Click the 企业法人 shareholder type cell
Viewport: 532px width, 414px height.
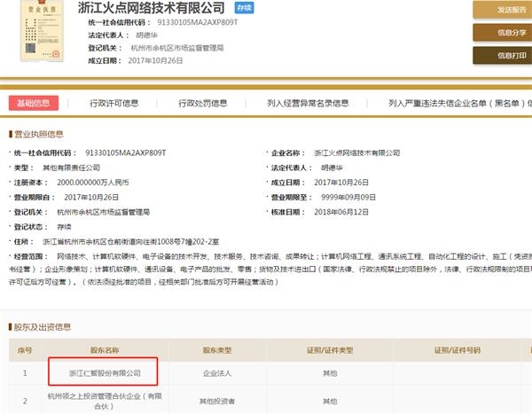coord(217,373)
